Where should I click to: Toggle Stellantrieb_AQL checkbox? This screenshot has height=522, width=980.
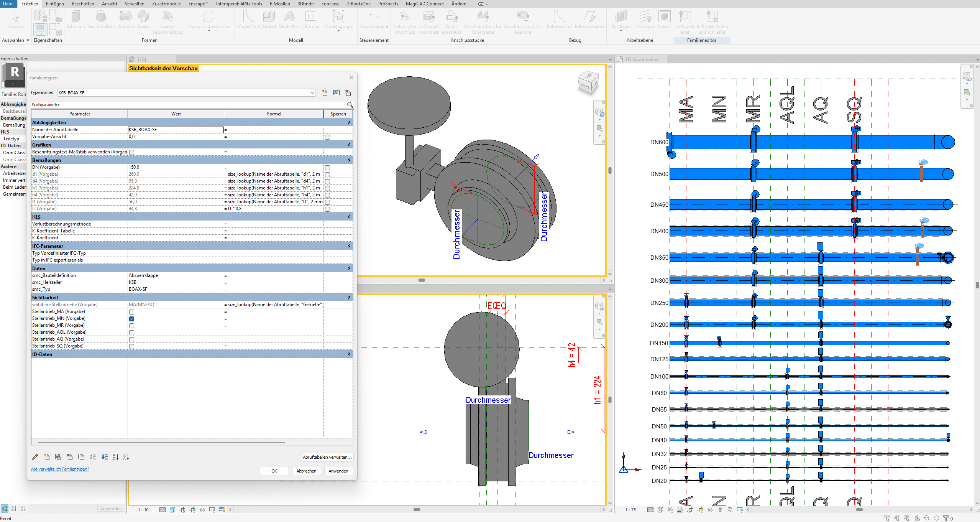131,333
